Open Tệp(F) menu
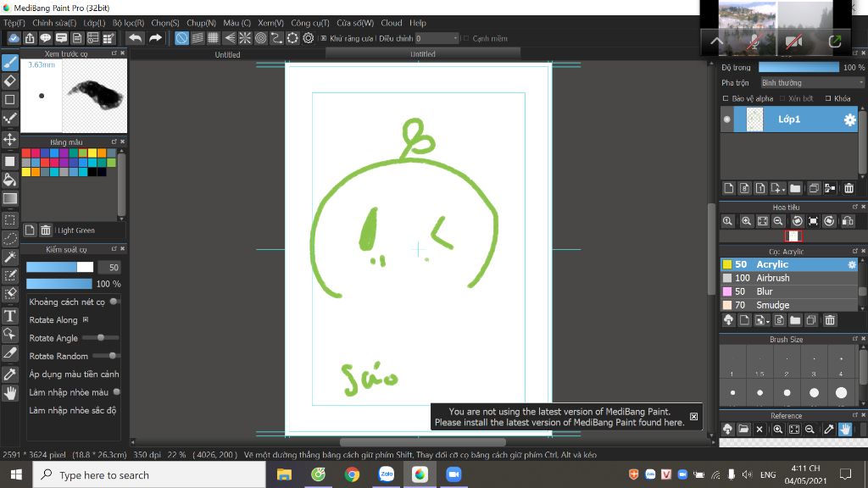Image resolution: width=868 pixels, height=488 pixels. [14, 23]
